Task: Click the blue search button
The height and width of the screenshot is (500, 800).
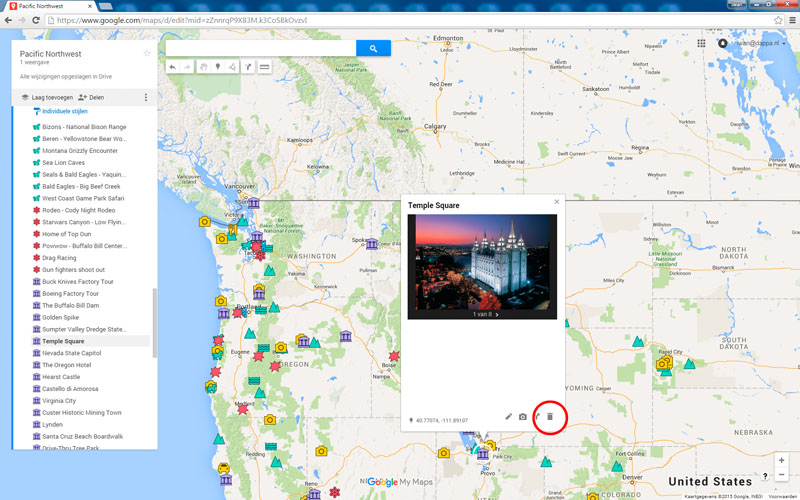Action: [x=373, y=48]
